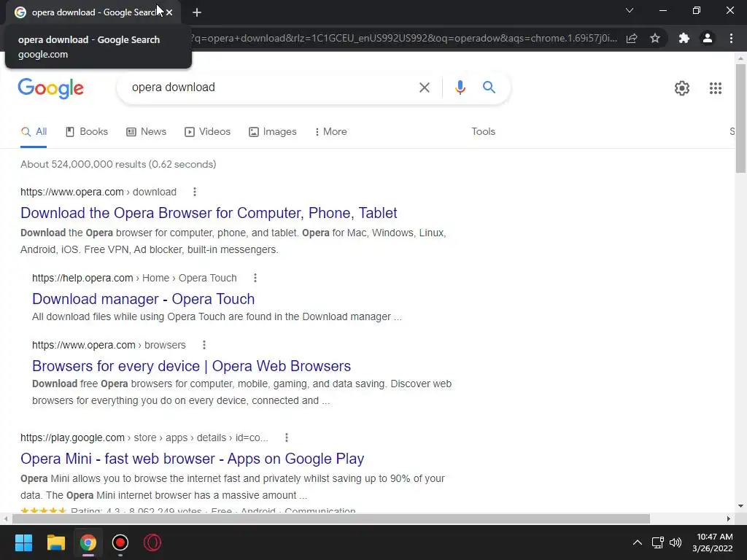Open Google search settings gear
The image size is (747, 560).
(682, 88)
